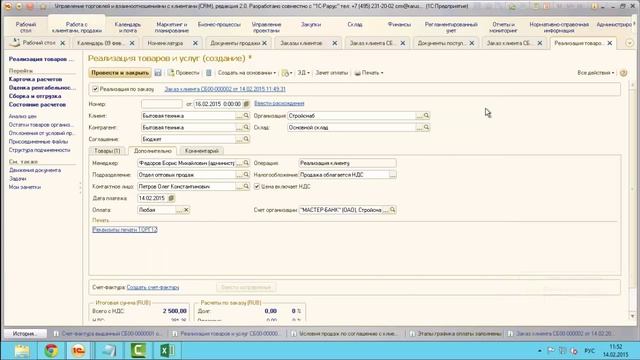
Task: Click the ellipsis button in the Оплата field
Action: pyautogui.click(x=179, y=210)
